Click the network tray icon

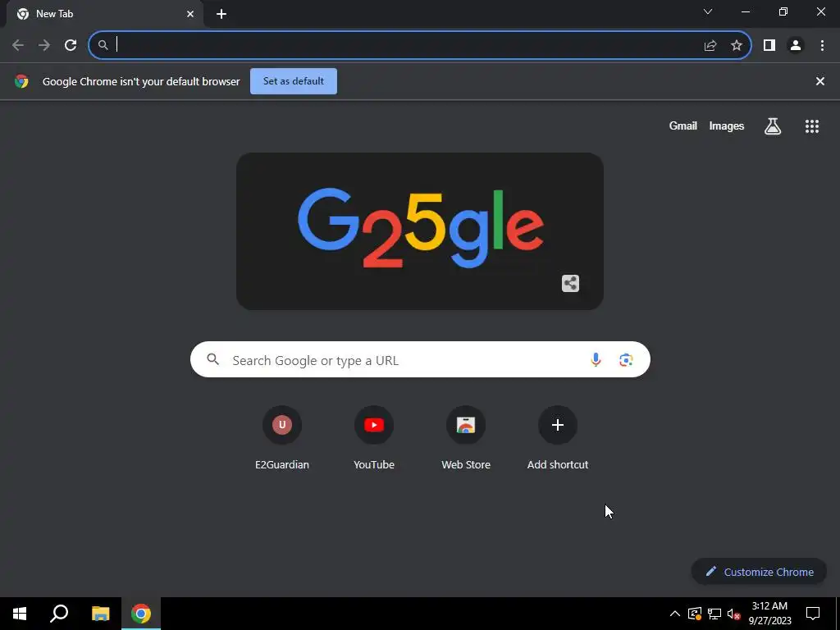(714, 614)
